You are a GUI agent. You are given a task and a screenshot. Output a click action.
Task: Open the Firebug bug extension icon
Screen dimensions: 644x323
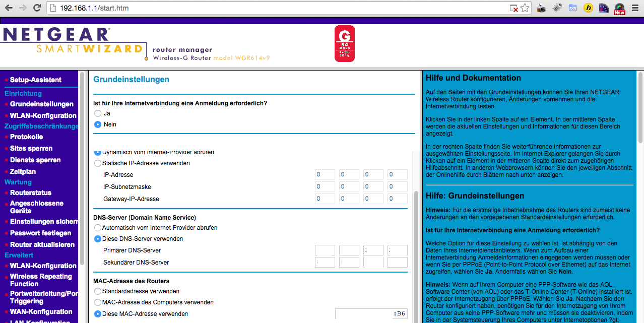point(557,8)
